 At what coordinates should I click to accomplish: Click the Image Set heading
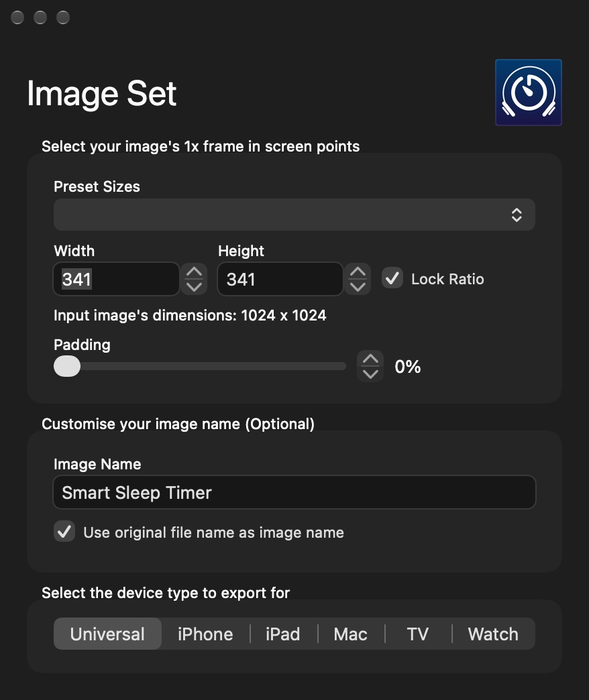click(102, 93)
